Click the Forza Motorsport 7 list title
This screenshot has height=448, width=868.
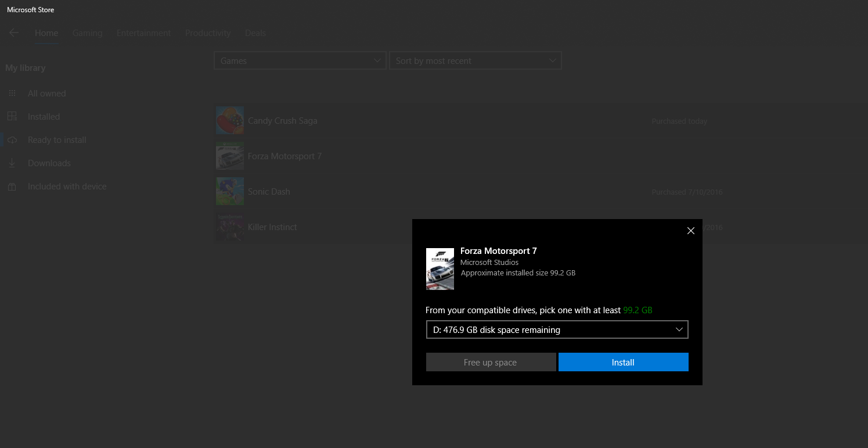(284, 156)
